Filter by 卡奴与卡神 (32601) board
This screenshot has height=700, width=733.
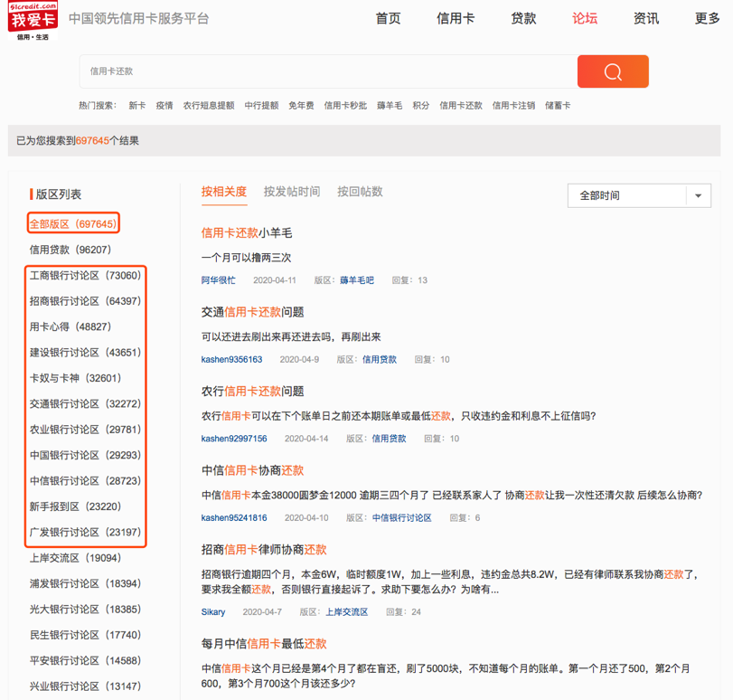[76, 378]
